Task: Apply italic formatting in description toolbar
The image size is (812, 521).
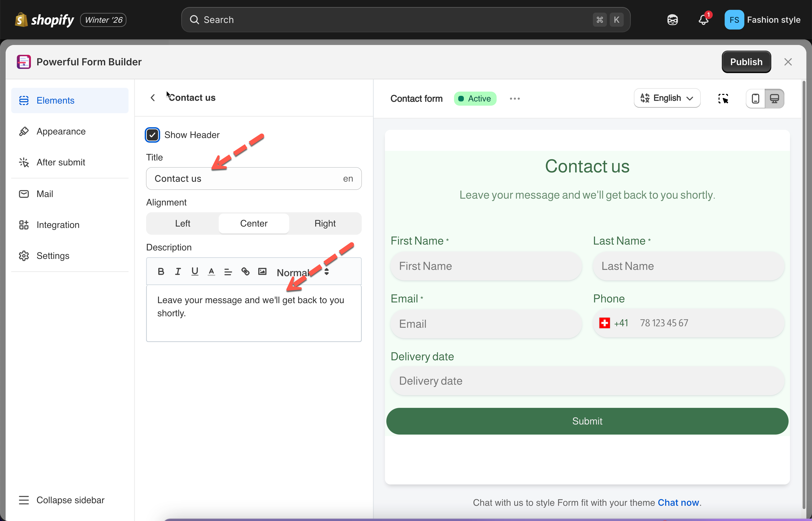Action: [178, 271]
